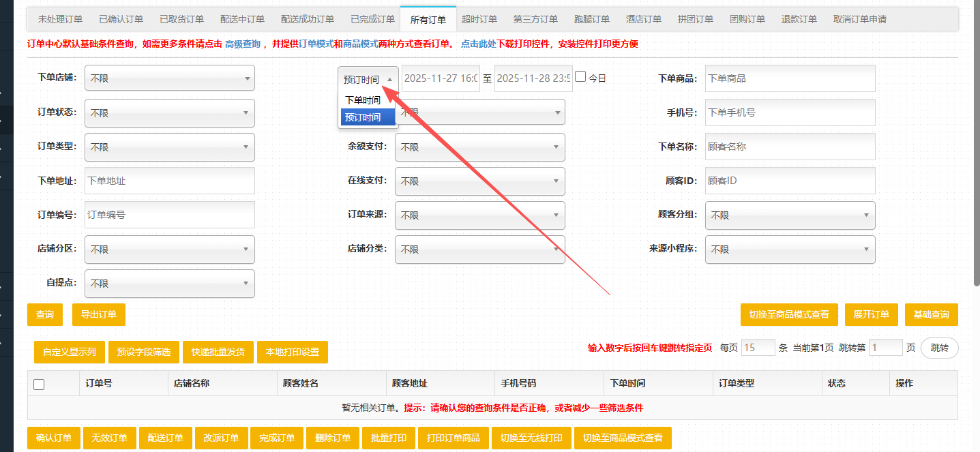
Task: Open the 跑腿订单 tab
Action: [591, 19]
